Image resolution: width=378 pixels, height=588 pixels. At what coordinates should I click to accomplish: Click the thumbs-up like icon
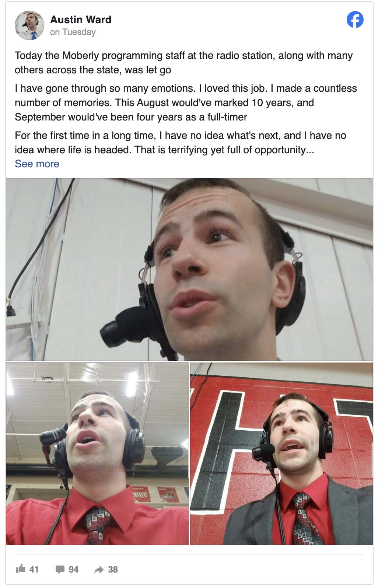[21, 568]
